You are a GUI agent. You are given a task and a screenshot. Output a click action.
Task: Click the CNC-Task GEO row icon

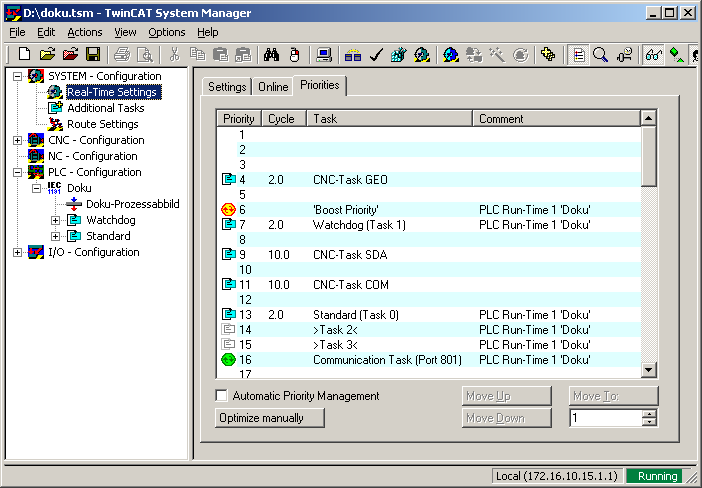tap(228, 180)
